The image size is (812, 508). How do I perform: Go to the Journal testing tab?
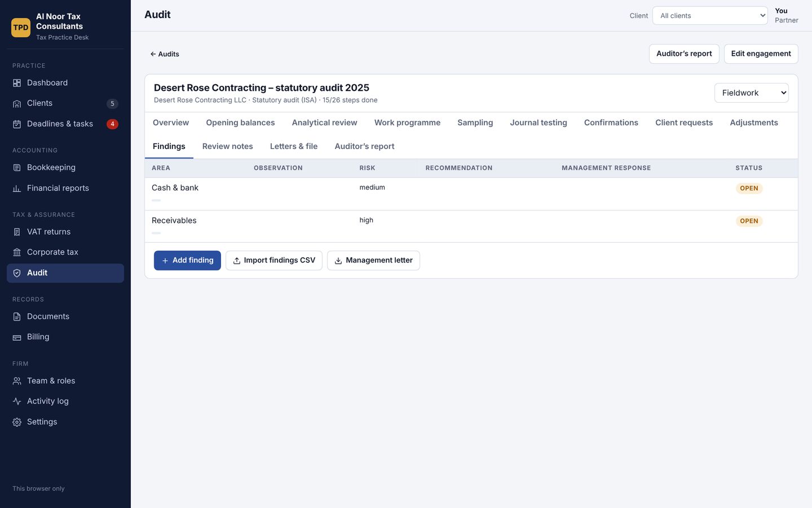pos(539,122)
